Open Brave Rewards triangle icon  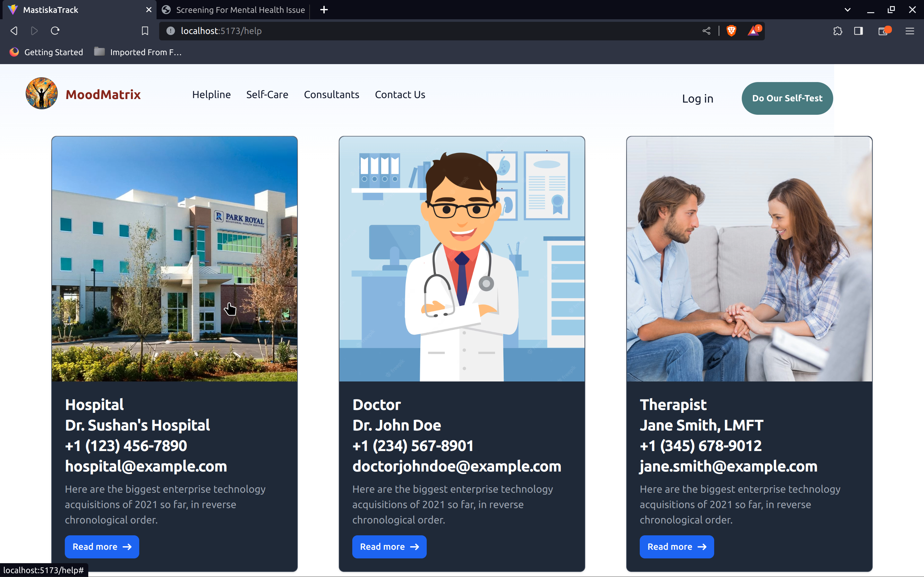pyautogui.click(x=753, y=31)
